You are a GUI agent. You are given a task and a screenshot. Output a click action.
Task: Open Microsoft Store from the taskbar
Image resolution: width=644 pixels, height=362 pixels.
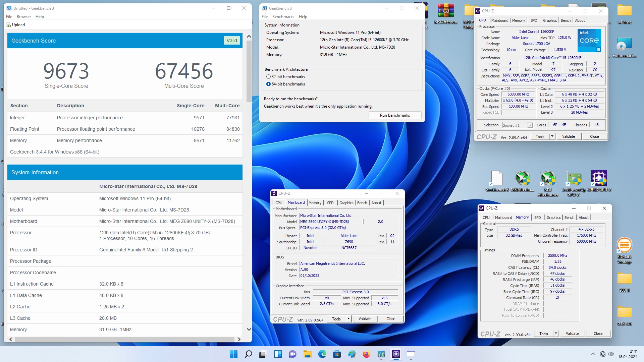(x=337, y=354)
